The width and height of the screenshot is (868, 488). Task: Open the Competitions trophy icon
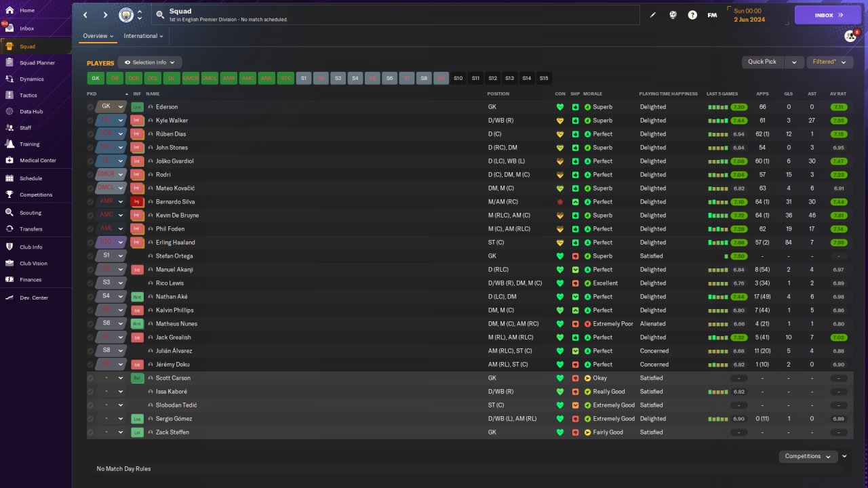click(x=9, y=195)
